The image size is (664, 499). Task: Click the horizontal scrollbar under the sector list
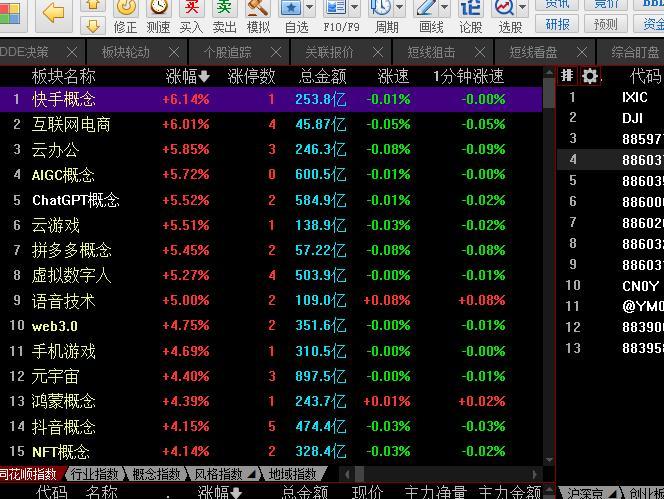[440, 474]
